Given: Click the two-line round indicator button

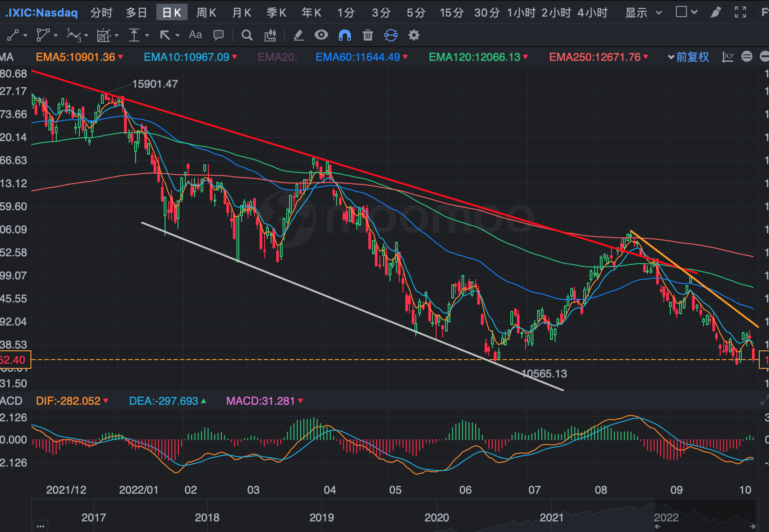Looking at the screenshot, I should pos(747,57).
